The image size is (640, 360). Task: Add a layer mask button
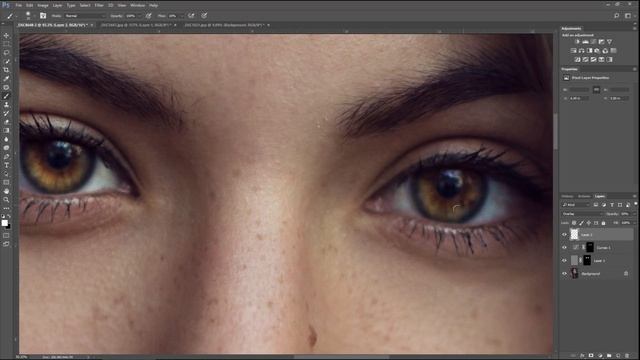click(591, 356)
